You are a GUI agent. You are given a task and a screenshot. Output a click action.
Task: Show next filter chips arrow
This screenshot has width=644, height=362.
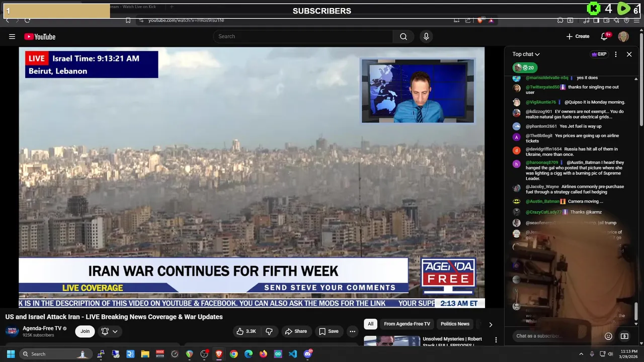[x=491, y=324]
